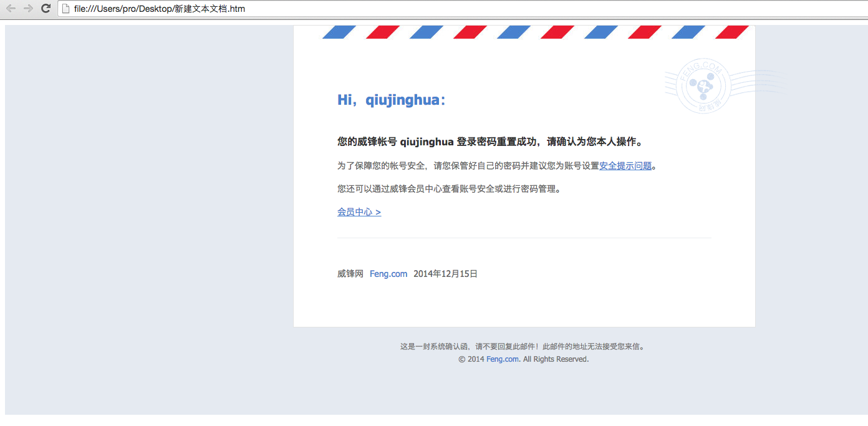Reload the page with refresh icon
Viewport: 868px width, 426px height.
(46, 9)
